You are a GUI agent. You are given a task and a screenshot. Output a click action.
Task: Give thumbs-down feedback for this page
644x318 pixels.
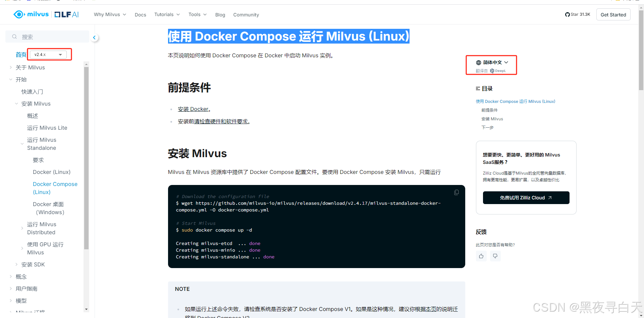[x=495, y=256]
